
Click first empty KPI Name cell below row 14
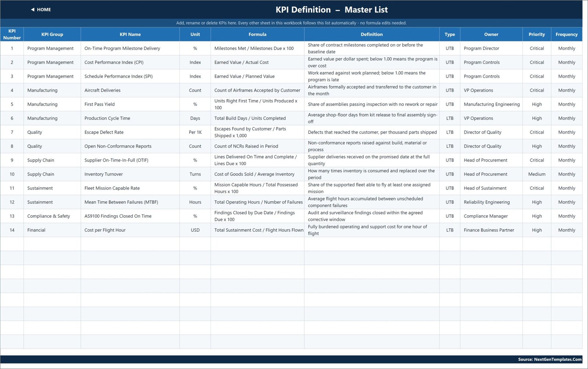click(130, 244)
